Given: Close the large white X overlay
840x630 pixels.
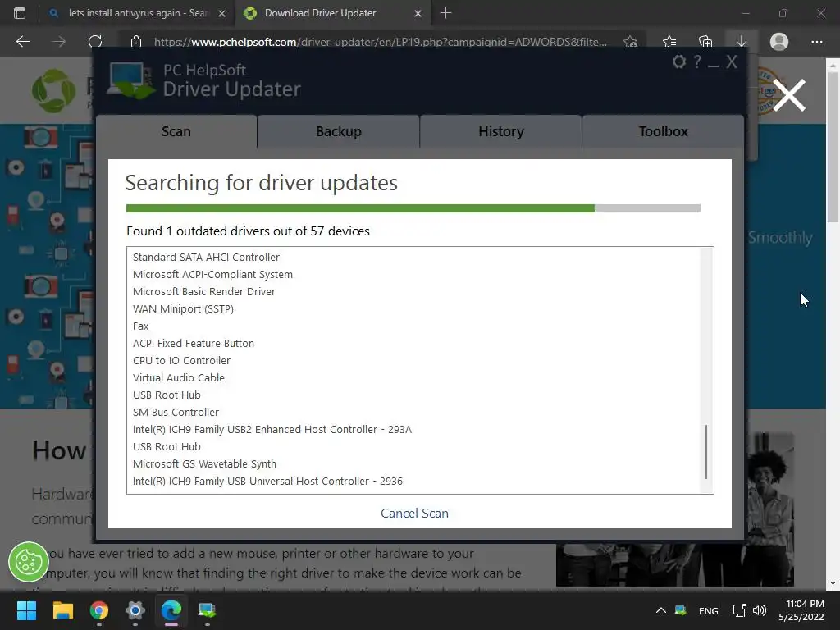Looking at the screenshot, I should pos(789,95).
